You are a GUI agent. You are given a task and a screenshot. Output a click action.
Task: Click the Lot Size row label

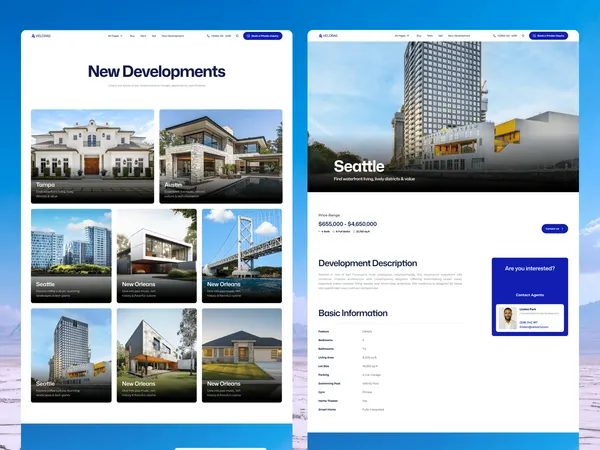pyautogui.click(x=324, y=366)
